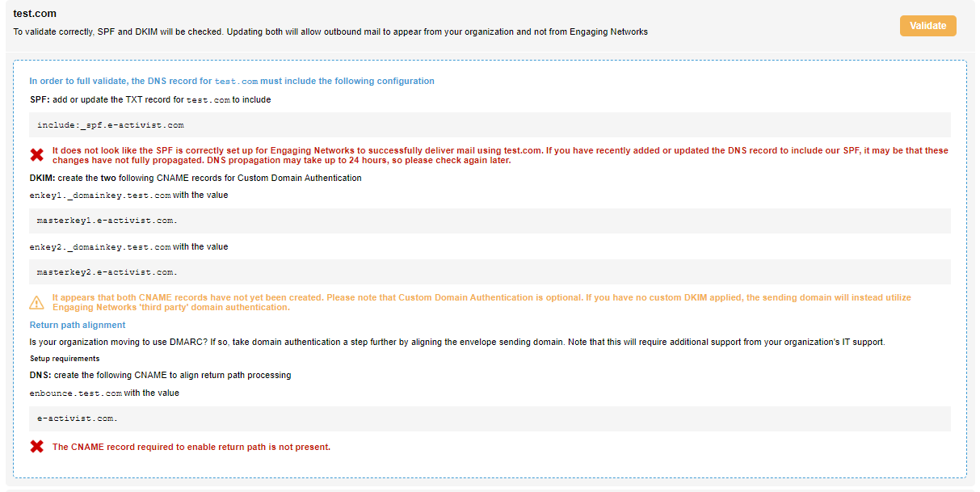Click the red SPF not set up message
The height and width of the screenshot is (492, 980).
(x=500, y=155)
